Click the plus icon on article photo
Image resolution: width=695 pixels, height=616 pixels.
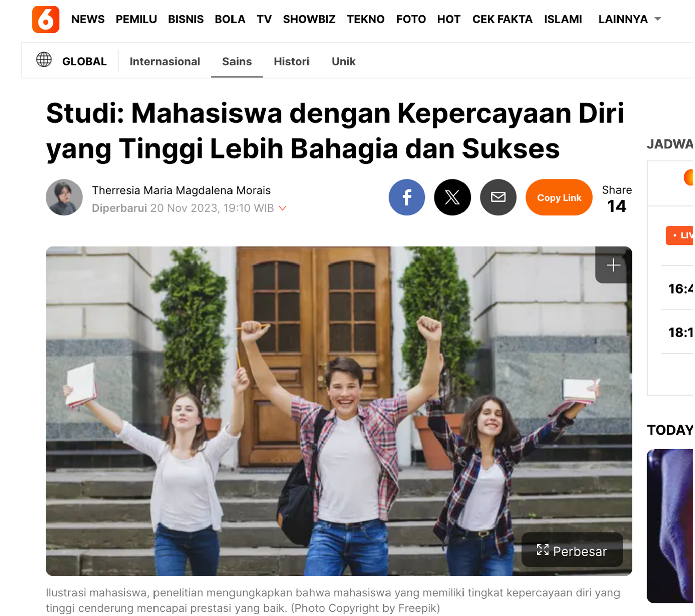click(x=614, y=266)
